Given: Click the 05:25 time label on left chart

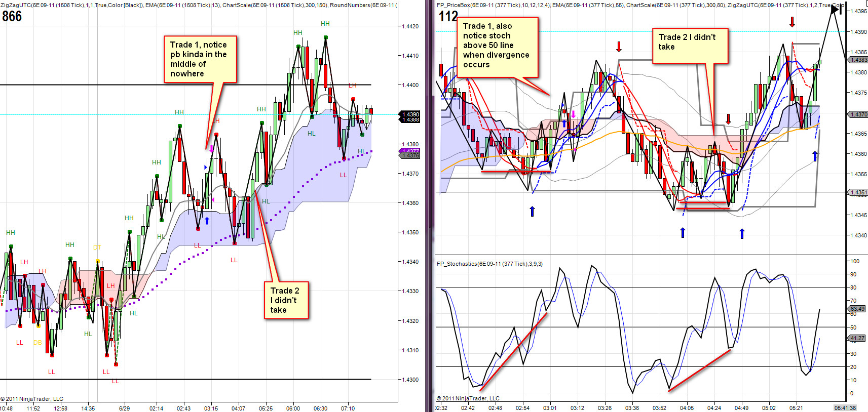Looking at the screenshot, I should [x=266, y=408].
